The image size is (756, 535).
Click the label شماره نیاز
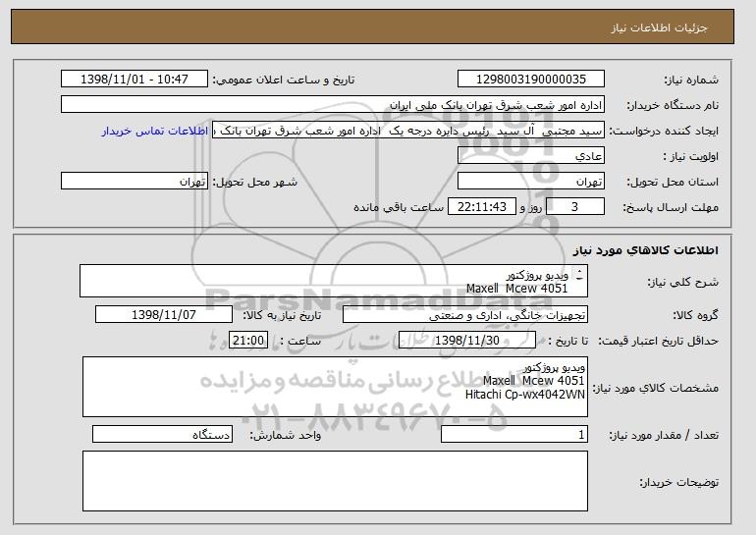(691, 80)
